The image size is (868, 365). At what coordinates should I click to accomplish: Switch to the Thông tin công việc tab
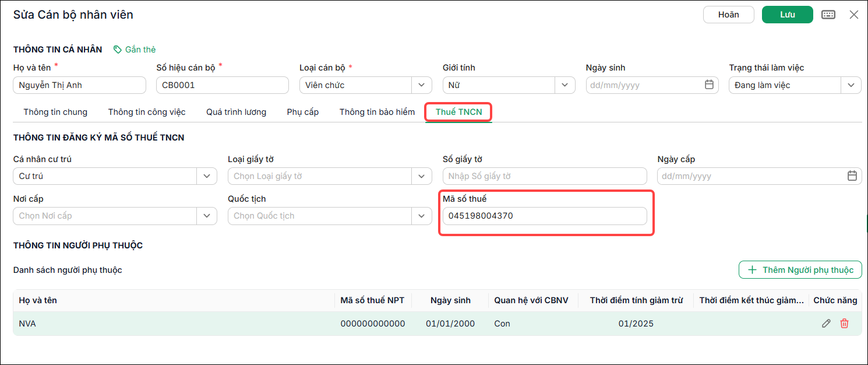147,112
